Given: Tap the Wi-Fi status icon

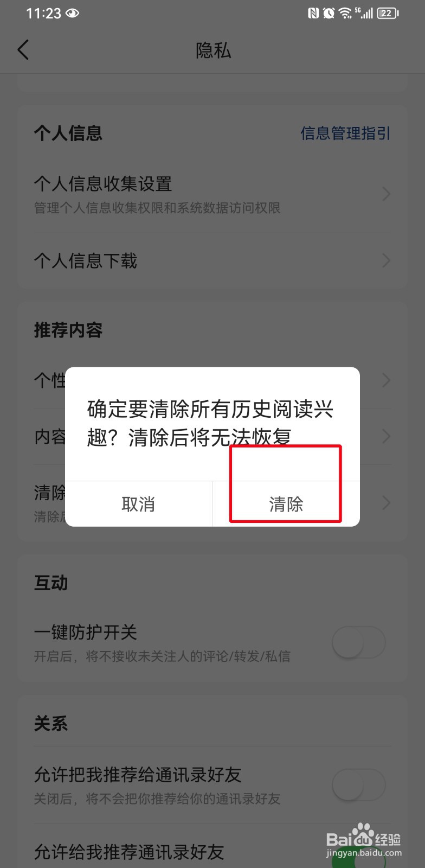Looking at the screenshot, I should (x=345, y=13).
